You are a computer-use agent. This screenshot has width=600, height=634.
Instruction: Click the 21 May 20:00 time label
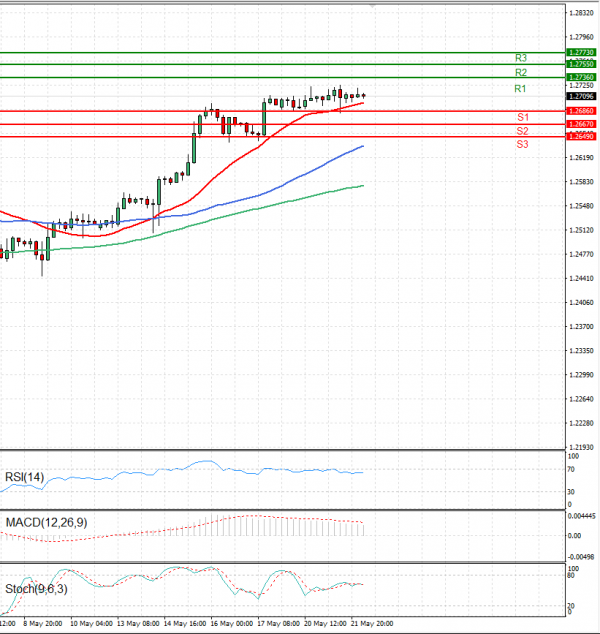(x=372, y=624)
